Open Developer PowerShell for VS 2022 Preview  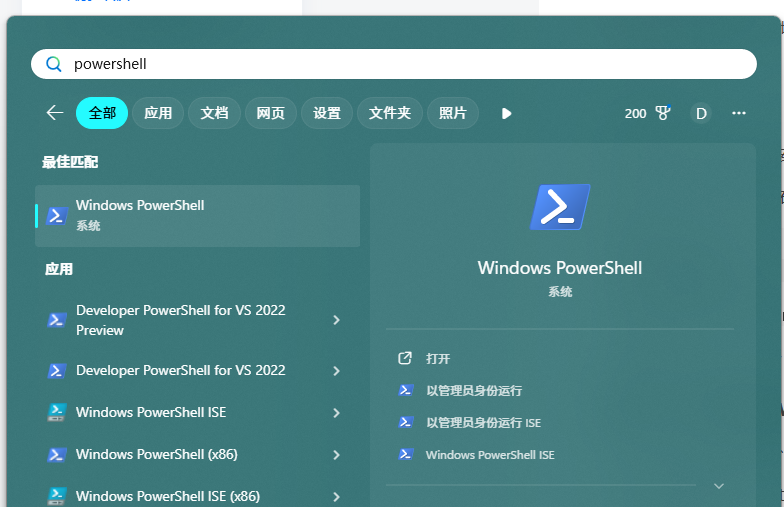point(180,320)
